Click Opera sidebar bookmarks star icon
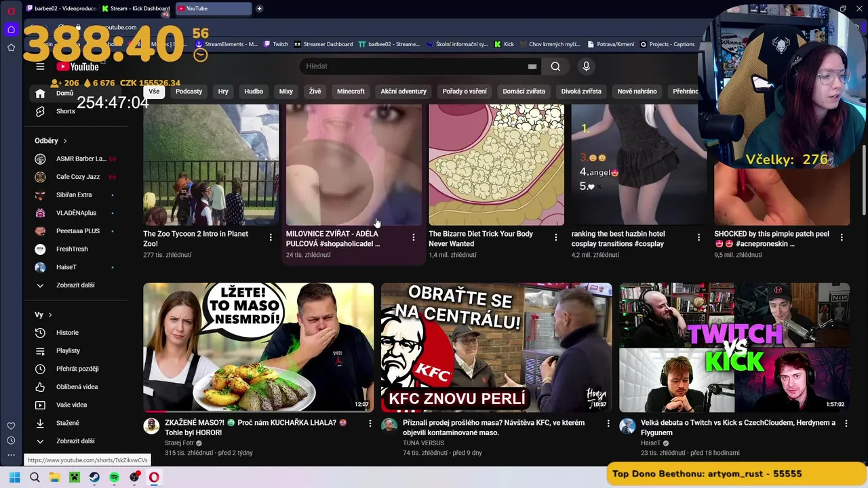Image resolution: width=868 pixels, height=488 pixels. coord(11,47)
